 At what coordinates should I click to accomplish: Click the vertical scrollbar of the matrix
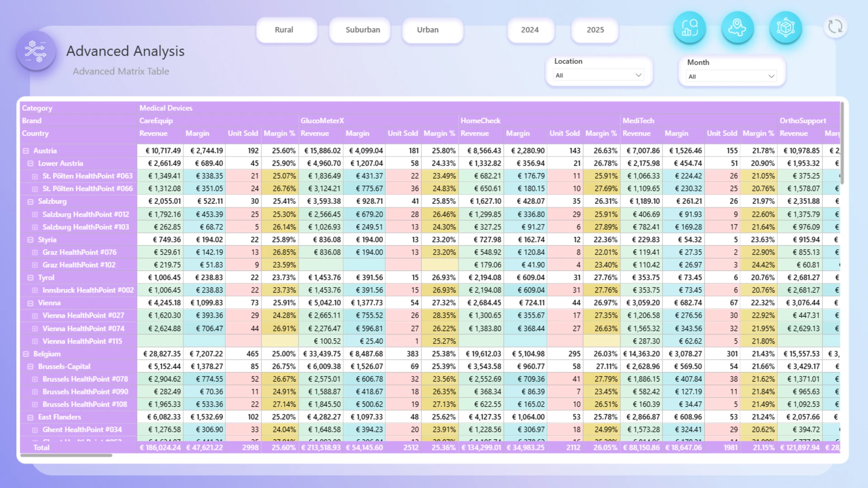(x=842, y=142)
